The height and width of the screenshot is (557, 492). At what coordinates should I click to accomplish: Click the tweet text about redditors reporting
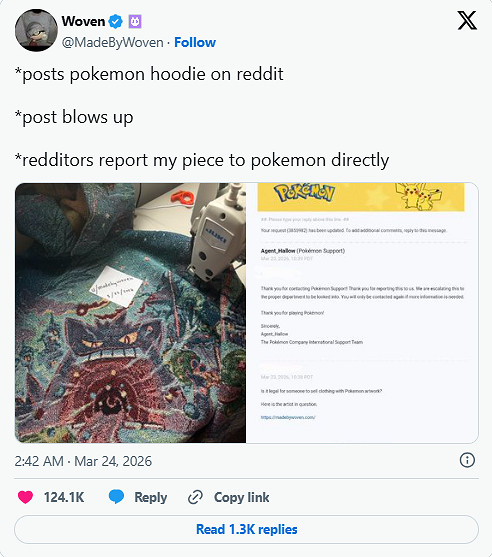[x=202, y=160]
